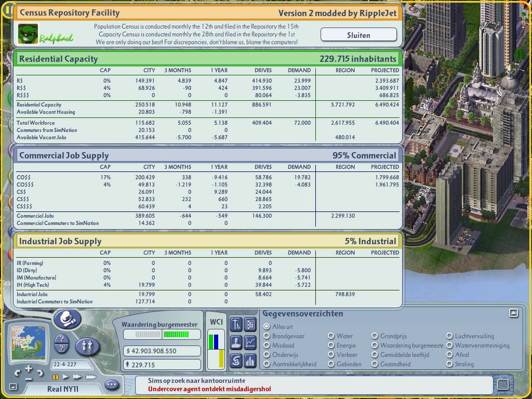Click the Total Workforce row label
532x399 pixels.
click(36, 123)
